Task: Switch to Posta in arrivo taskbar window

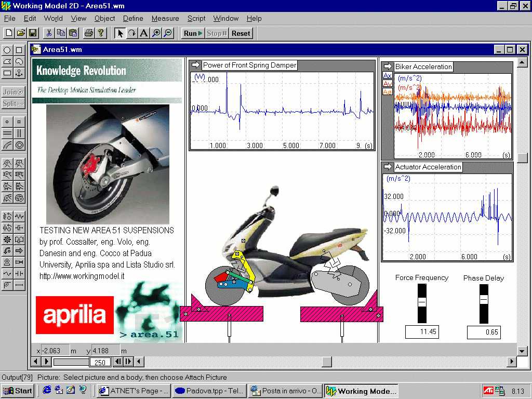Action: point(286,391)
